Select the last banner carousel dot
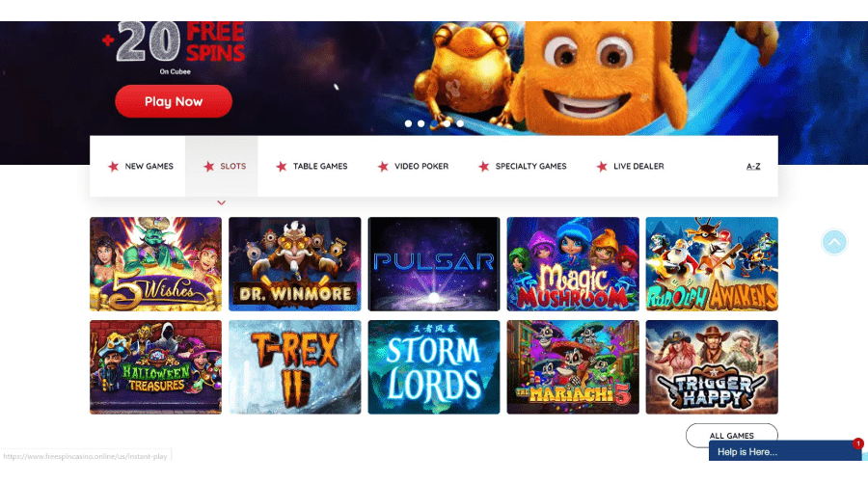The image size is (868, 482). (460, 123)
